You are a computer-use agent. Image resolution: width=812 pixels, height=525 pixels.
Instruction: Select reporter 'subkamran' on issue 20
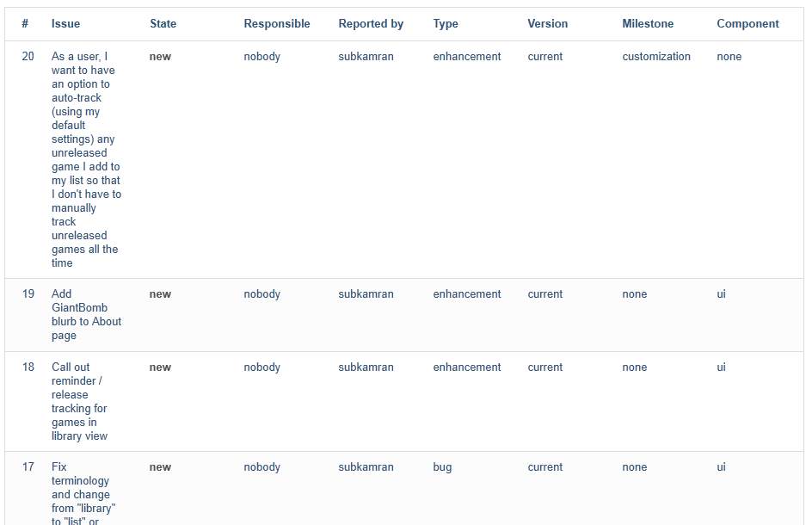[x=364, y=56]
